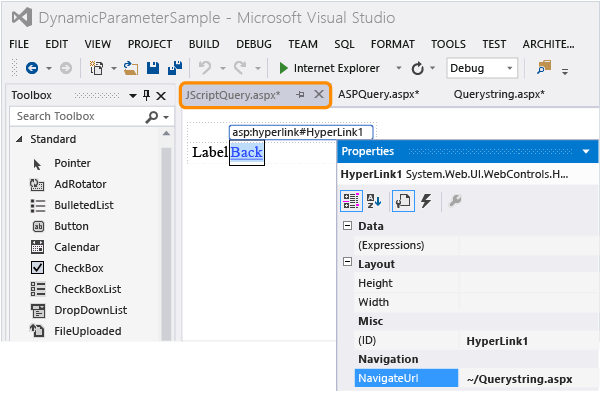Click the Navigate Forward arrow icon
600x393 pixels.
[x=66, y=68]
